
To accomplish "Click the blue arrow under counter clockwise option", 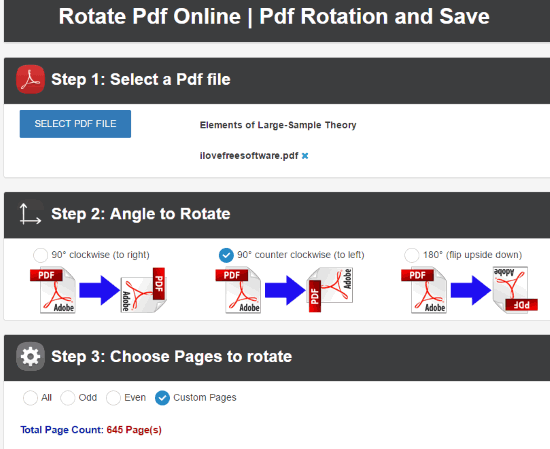I will [x=285, y=290].
